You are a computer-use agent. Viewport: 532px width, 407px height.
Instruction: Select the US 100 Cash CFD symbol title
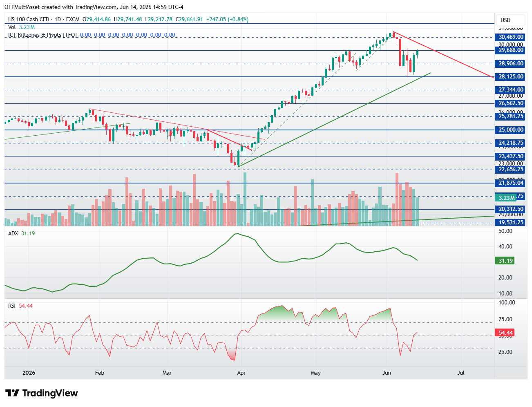[x=29, y=19]
